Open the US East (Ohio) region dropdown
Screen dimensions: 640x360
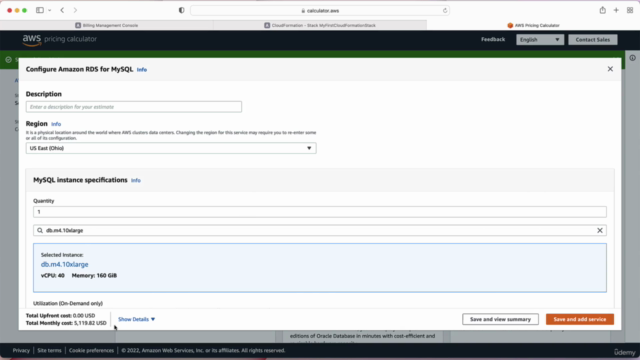[x=171, y=148]
